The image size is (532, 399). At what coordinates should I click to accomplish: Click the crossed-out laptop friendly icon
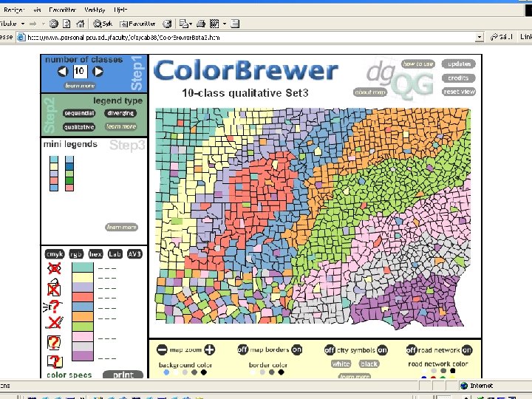pos(54,323)
